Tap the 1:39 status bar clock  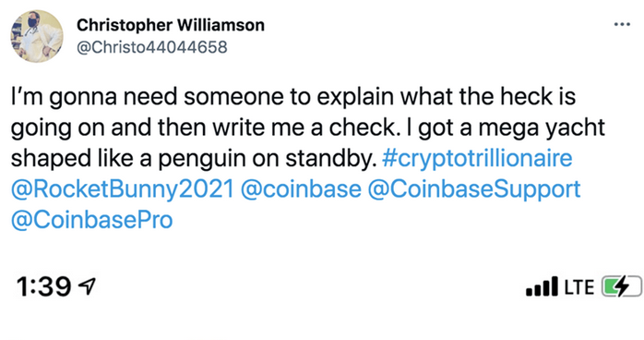coord(43,286)
